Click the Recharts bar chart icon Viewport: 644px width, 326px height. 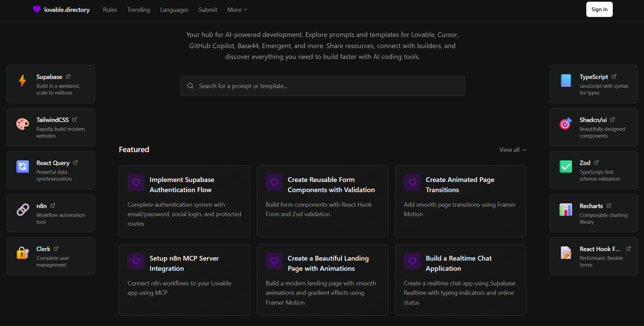pyautogui.click(x=566, y=210)
